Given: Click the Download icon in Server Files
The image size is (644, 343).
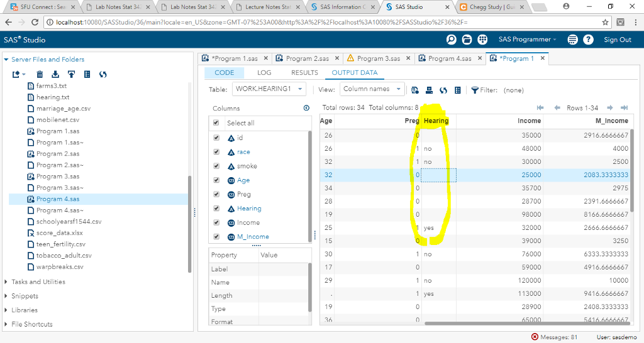Looking at the screenshot, I should point(55,74).
